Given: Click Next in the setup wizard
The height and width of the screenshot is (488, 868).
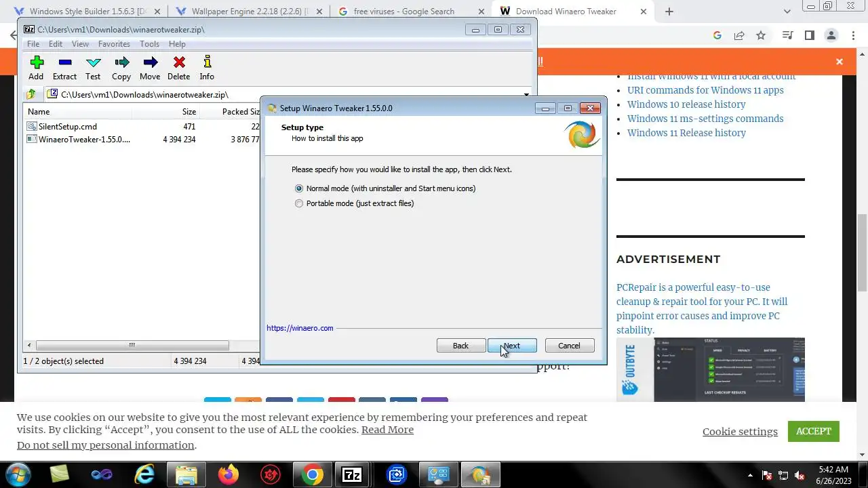Looking at the screenshot, I should [512, 346].
